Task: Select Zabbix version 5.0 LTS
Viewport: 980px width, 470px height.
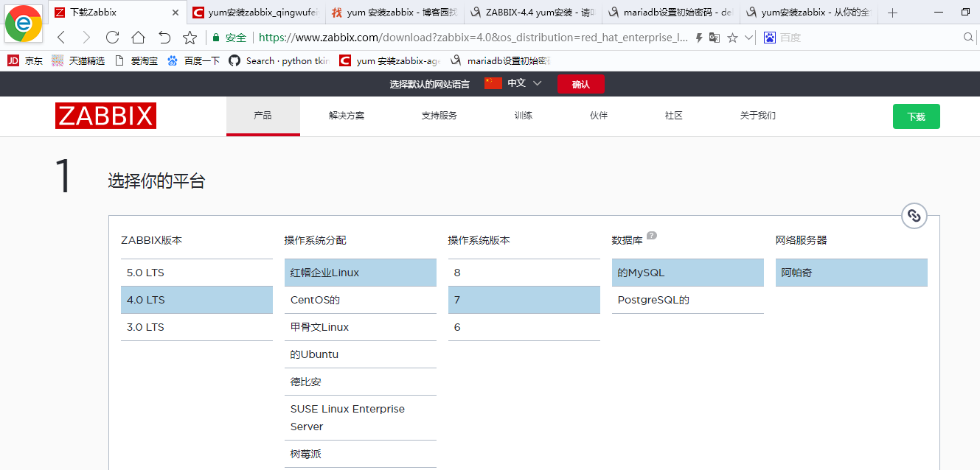Action: coord(197,273)
